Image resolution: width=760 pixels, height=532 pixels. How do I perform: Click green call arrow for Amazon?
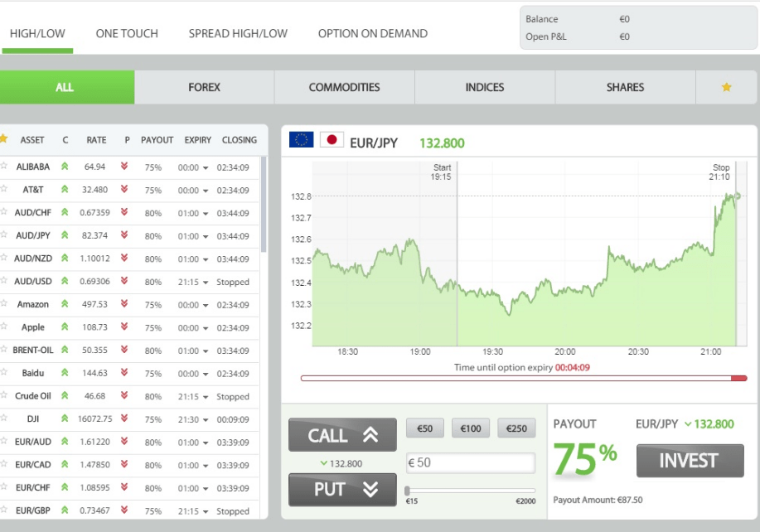point(65,304)
